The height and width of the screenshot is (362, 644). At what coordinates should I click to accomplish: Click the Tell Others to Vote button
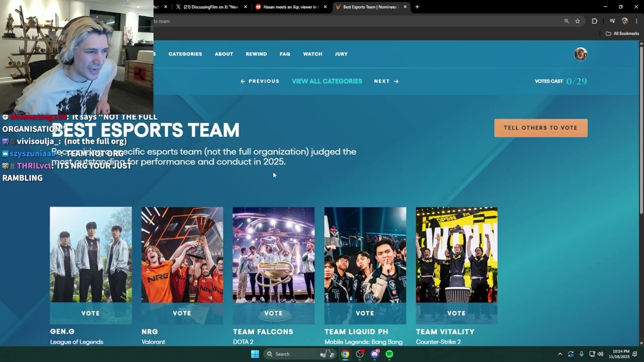coord(541,128)
